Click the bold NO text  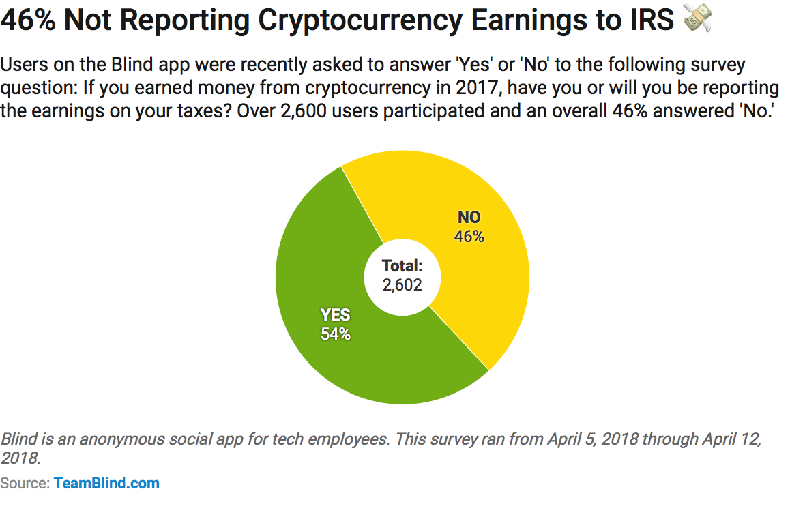(469, 218)
